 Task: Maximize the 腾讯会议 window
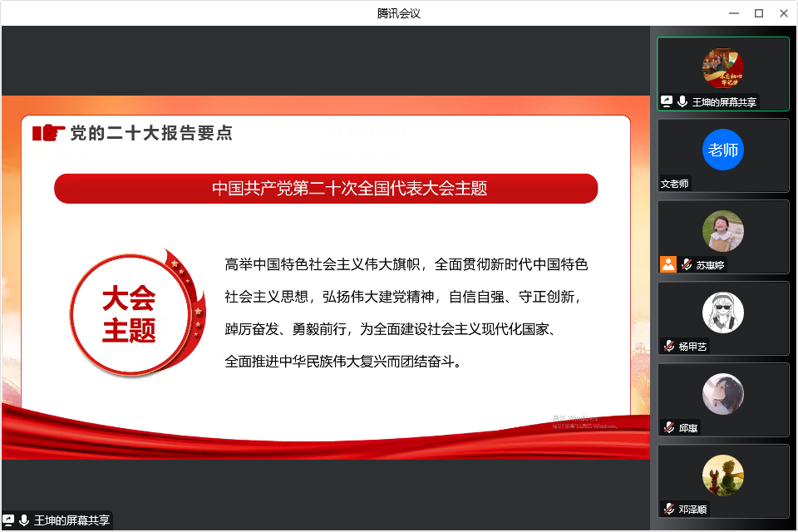(x=758, y=12)
